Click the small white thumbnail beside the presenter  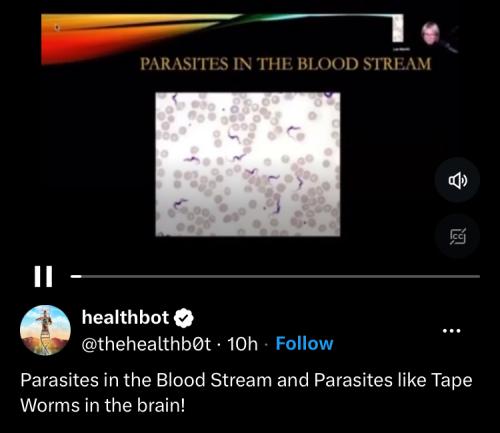click(398, 29)
